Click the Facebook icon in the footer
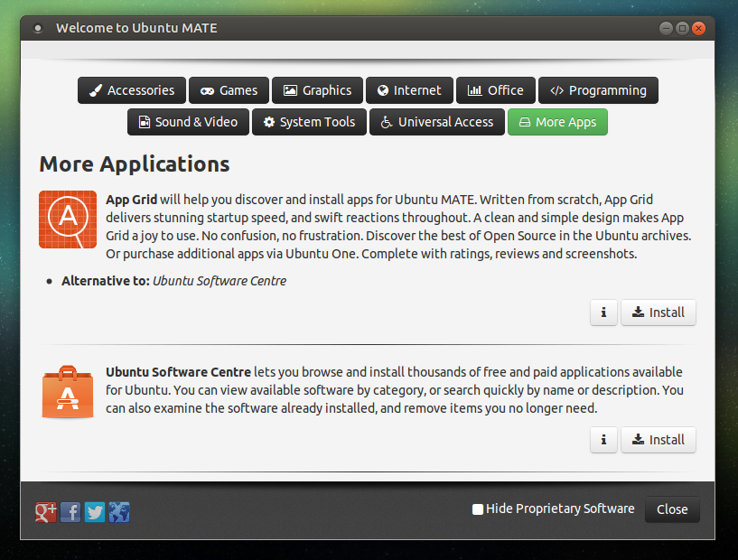The height and width of the screenshot is (560, 738). click(70, 511)
